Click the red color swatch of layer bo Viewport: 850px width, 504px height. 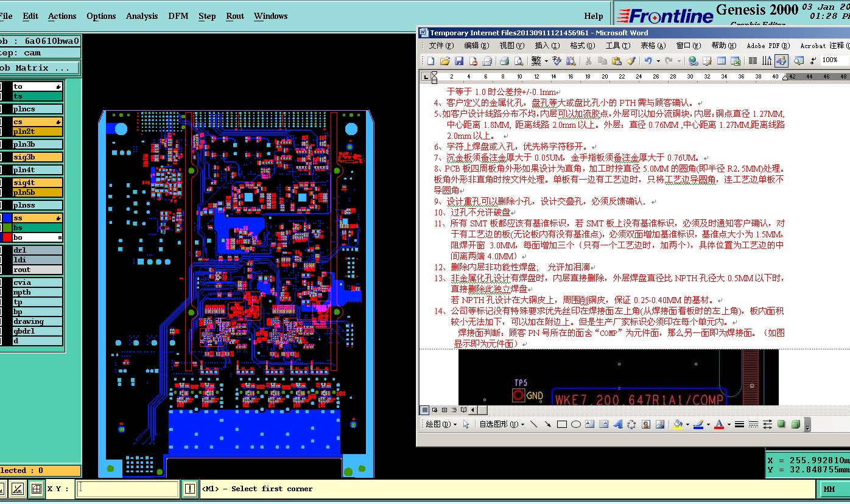pos(7,237)
